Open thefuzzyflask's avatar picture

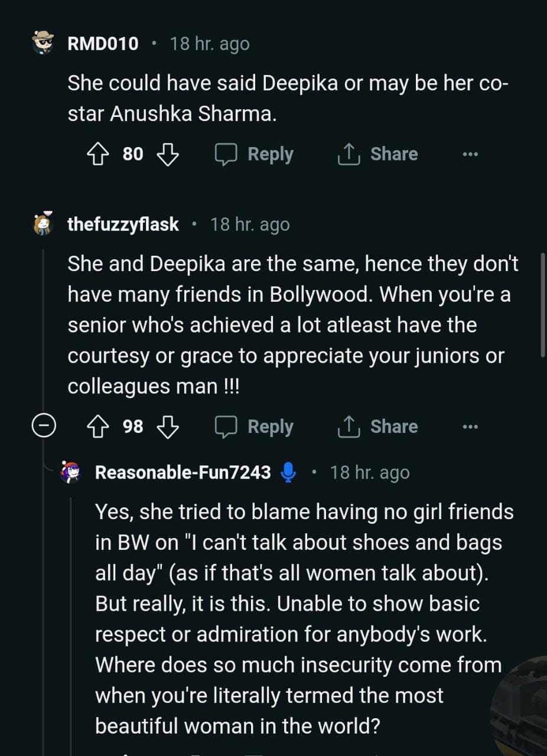pyautogui.click(x=43, y=224)
